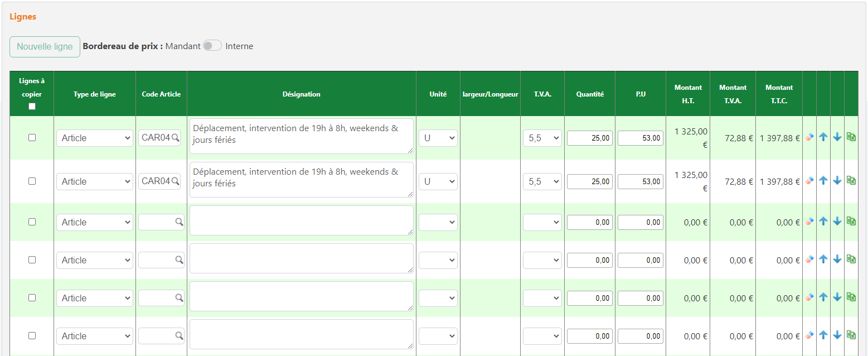Tick the copy checkbox on the fourth line
Viewport: 868px width, 356px height.
pos(32,260)
